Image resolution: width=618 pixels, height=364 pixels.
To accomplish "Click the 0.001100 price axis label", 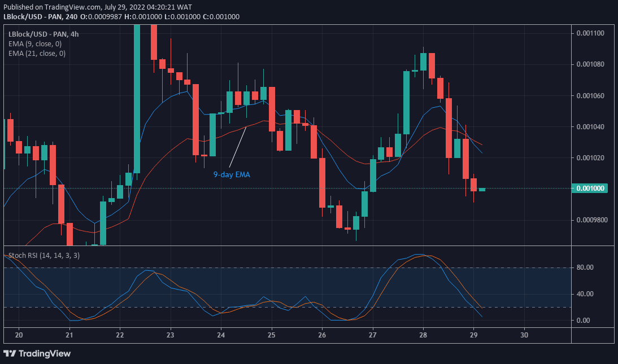I will 590,33.
